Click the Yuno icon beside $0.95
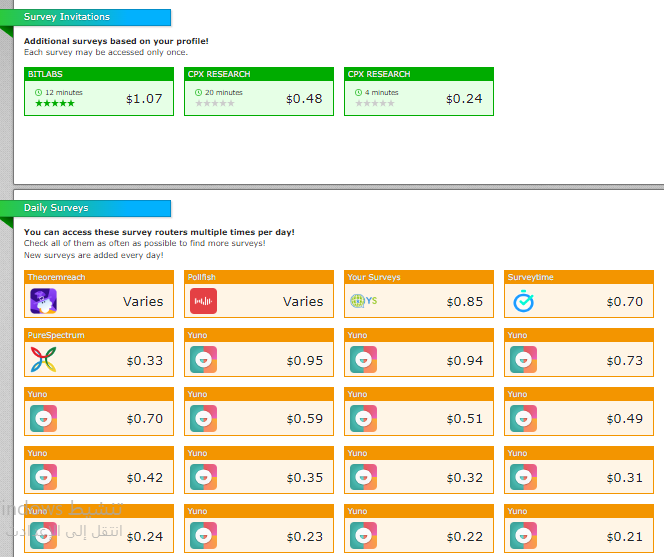Screen dimensions: 664x557 coord(203,360)
